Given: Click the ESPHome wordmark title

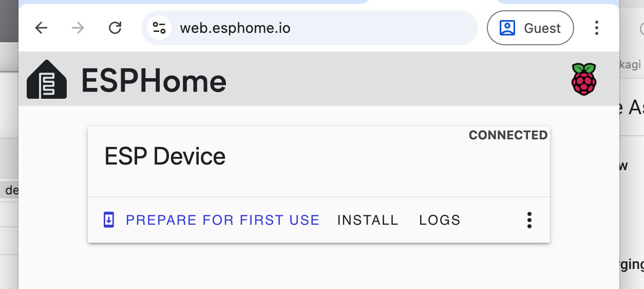Looking at the screenshot, I should point(154,81).
